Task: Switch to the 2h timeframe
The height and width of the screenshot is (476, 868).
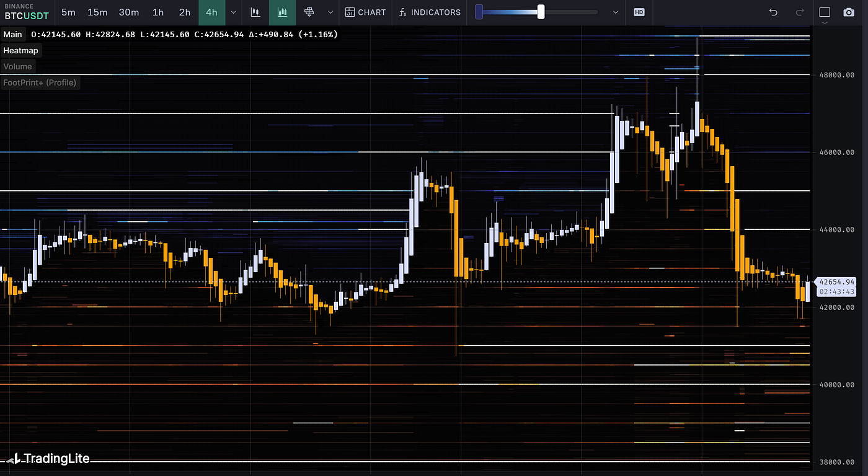Action: (x=185, y=12)
